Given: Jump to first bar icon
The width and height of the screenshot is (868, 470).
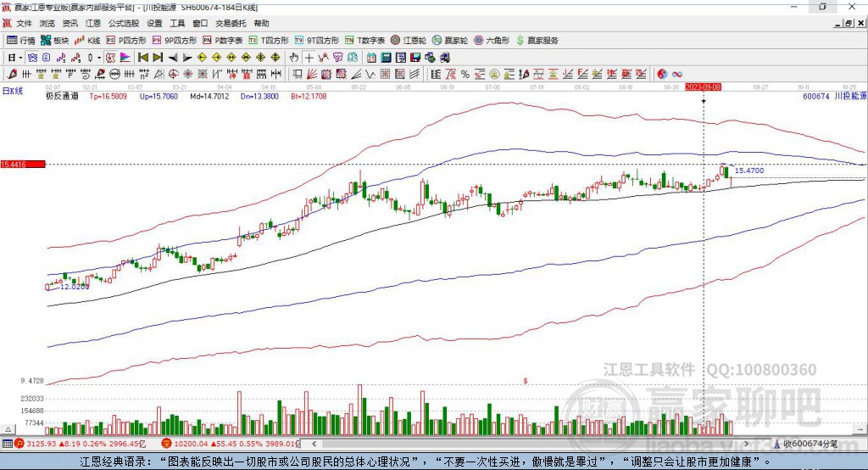Looking at the screenshot, I should click(142, 58).
